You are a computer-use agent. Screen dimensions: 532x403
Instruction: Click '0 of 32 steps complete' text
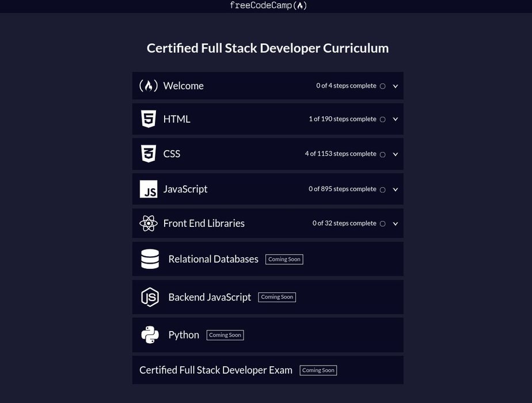point(344,223)
